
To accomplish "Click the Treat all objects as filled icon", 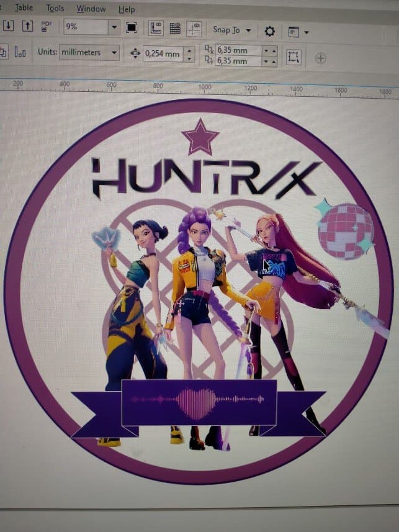I will (294, 56).
